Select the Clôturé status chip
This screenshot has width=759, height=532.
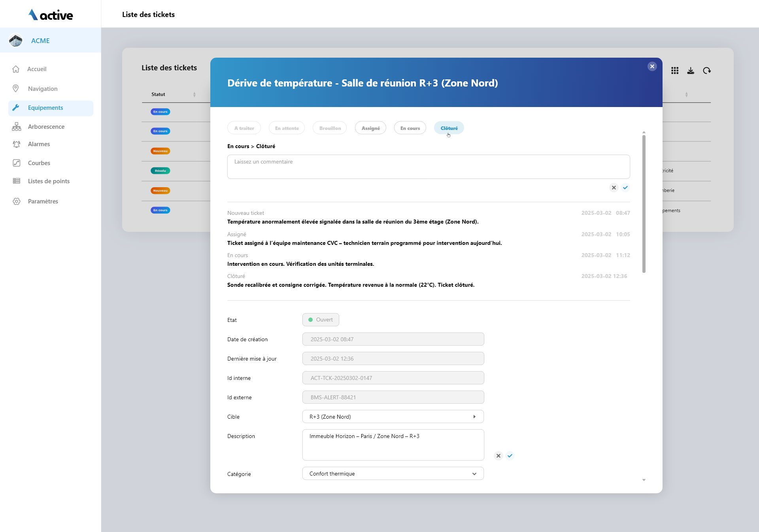[x=449, y=128]
